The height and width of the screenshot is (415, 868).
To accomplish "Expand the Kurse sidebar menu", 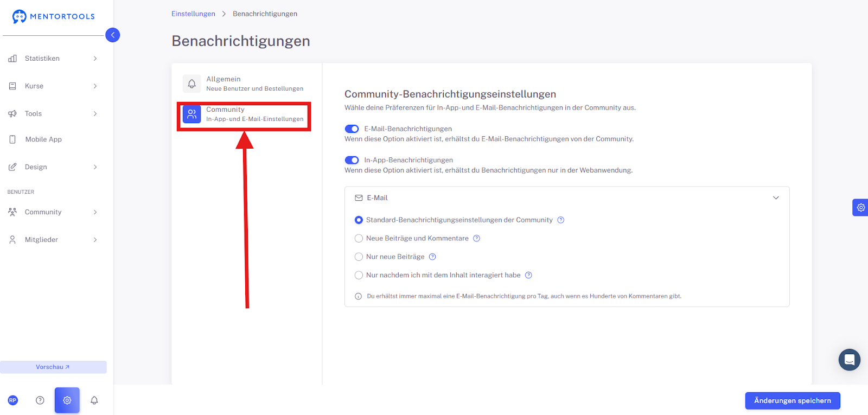I will pos(53,86).
